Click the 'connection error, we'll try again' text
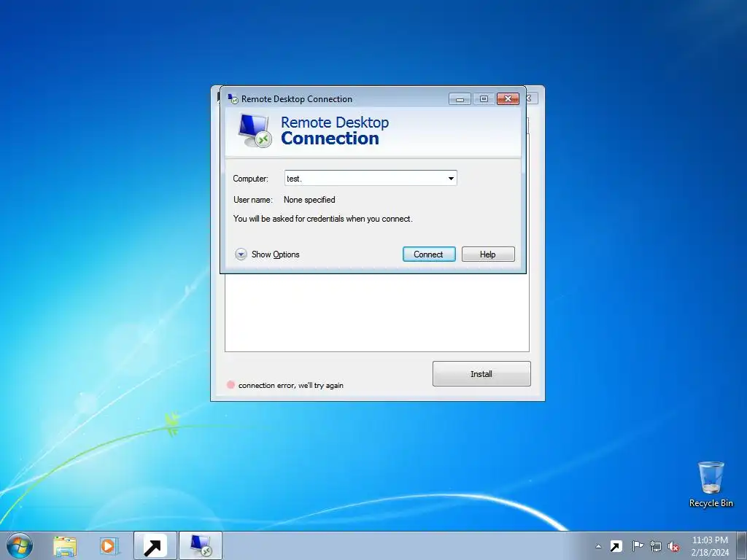This screenshot has width=747, height=560. 290,385
